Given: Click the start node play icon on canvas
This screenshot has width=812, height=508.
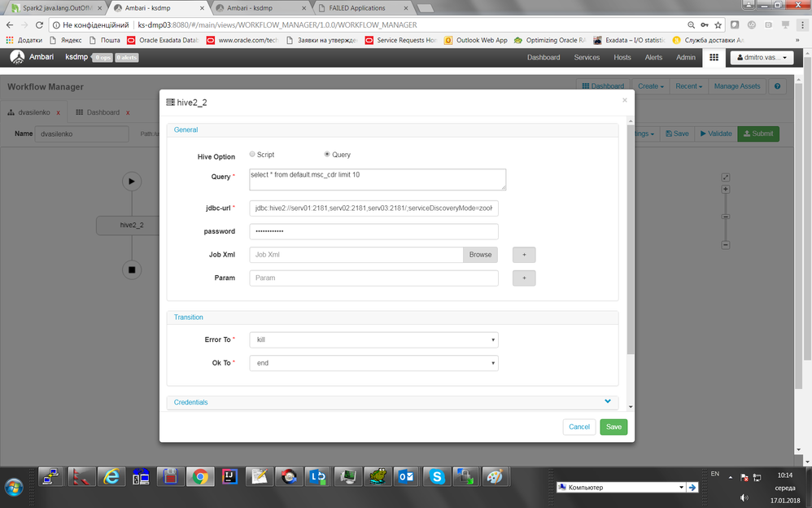Looking at the screenshot, I should 132,181.
